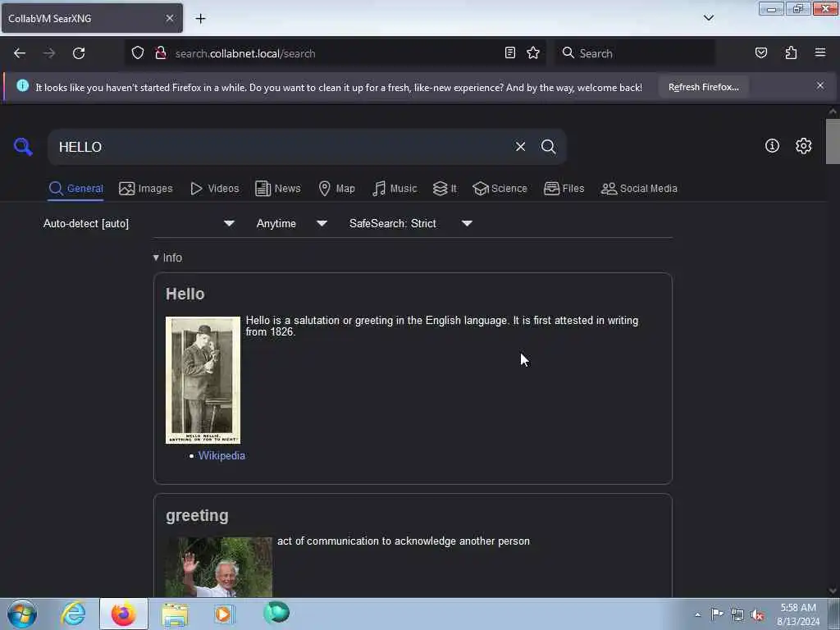Viewport: 840px width, 630px height.
Task: Open Windows Media Player from taskbar
Action: [x=225, y=614]
